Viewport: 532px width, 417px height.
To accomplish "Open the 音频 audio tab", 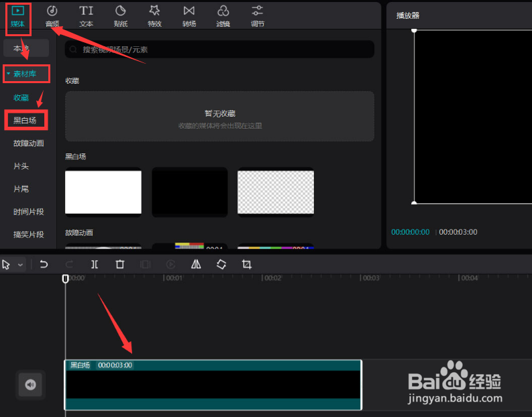I will 52,16.
